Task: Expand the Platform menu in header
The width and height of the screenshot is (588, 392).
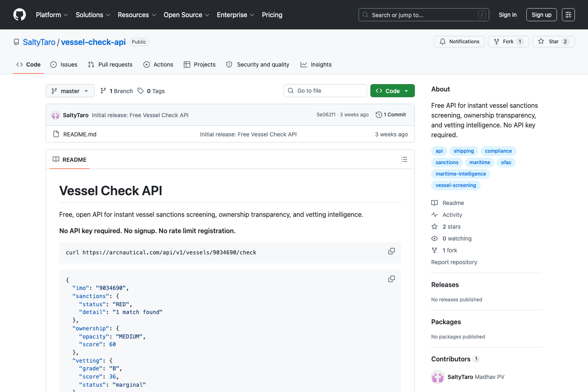Action: click(52, 15)
